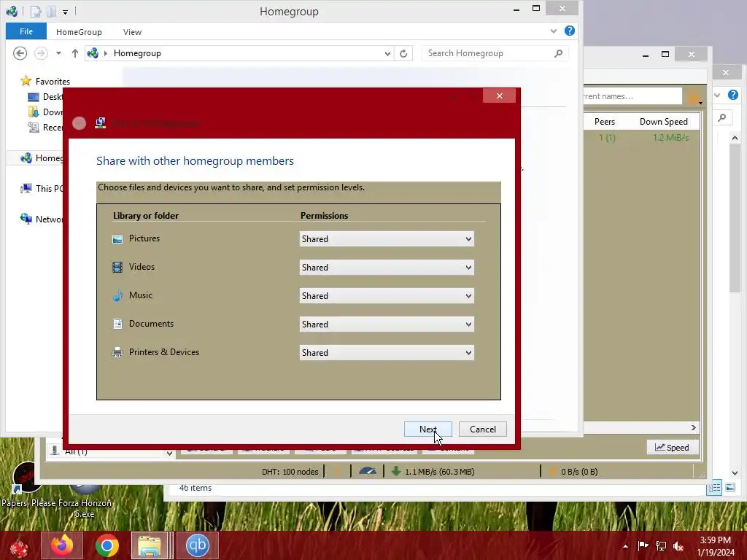This screenshot has width=747, height=560.
Task: Open the Speed tab in qBittorrent
Action: tap(672, 447)
